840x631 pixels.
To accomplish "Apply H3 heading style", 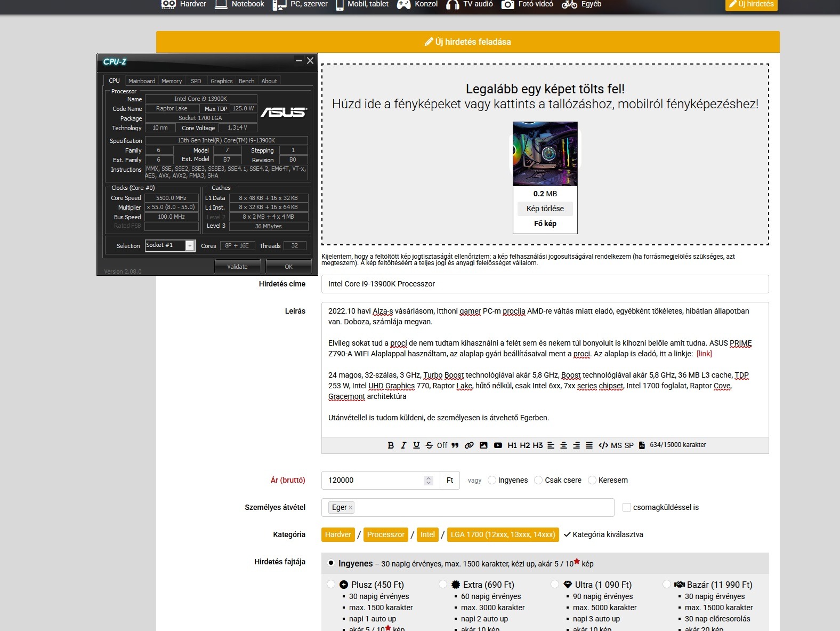I will tap(538, 445).
